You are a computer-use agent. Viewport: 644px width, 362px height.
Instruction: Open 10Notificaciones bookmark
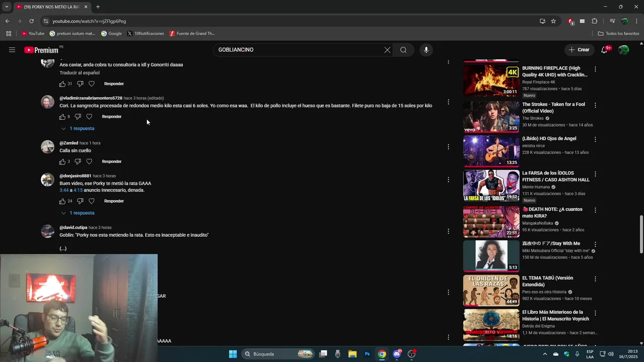[x=145, y=34]
